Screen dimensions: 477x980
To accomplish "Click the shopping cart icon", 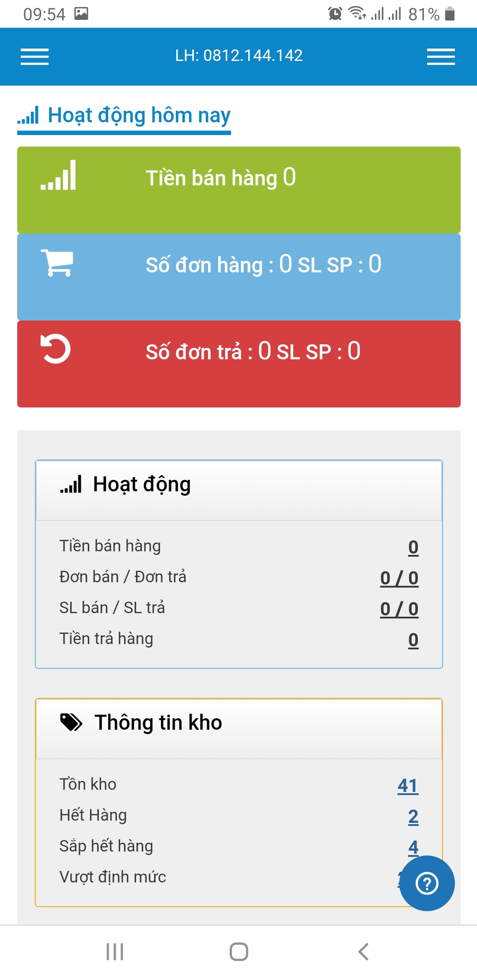I will (x=57, y=263).
